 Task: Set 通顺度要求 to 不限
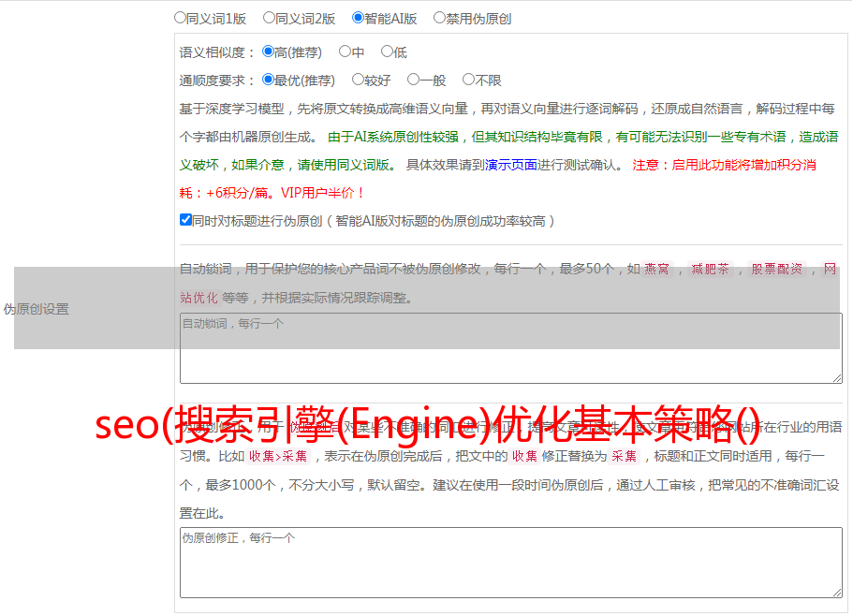click(x=468, y=81)
